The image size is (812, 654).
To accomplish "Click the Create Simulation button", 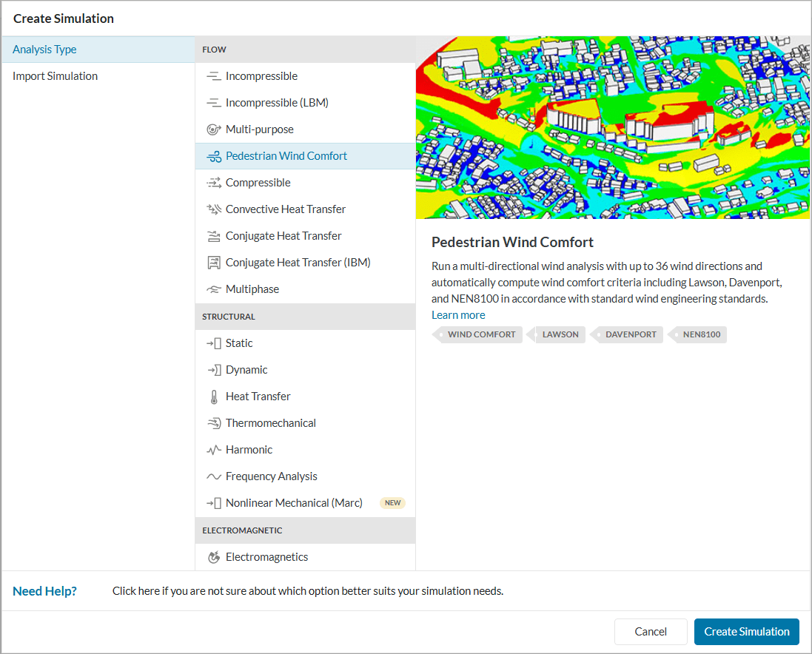I will click(746, 631).
